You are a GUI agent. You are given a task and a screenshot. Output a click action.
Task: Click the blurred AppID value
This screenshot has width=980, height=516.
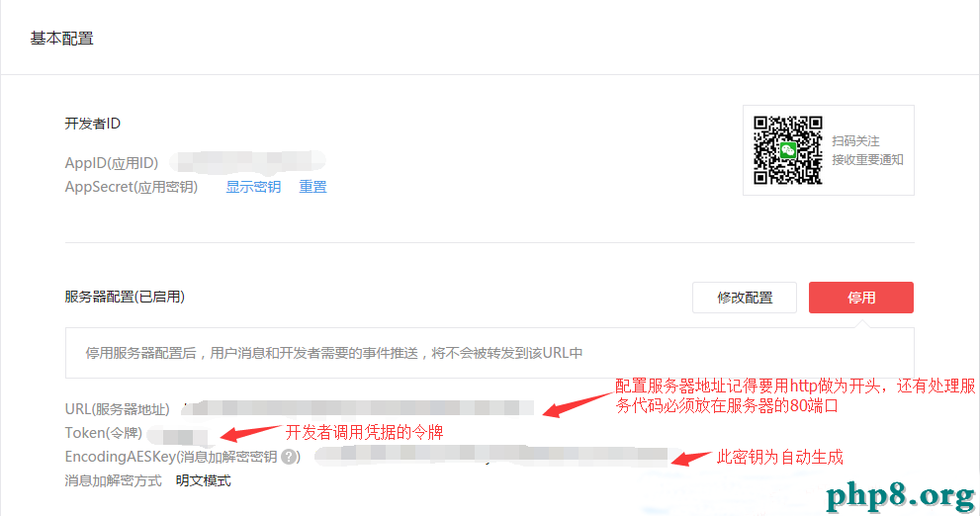(x=249, y=162)
